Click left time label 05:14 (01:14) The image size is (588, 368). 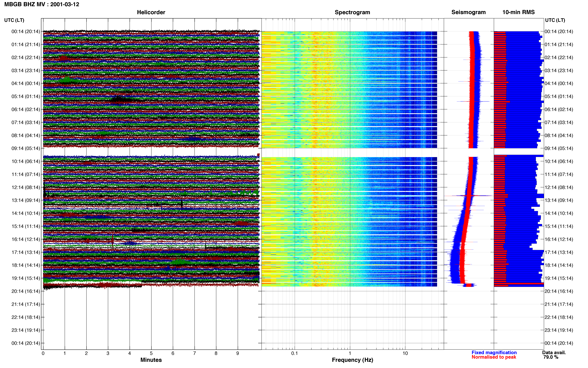26,96
